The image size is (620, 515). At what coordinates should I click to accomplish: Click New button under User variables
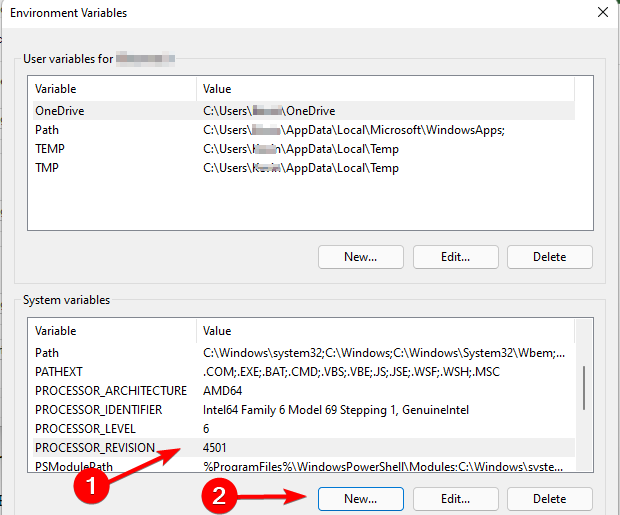[x=361, y=256]
